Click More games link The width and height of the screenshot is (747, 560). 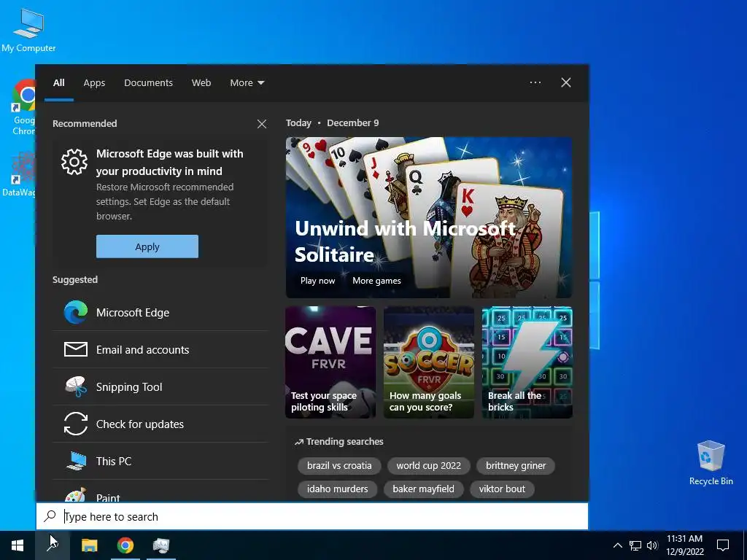point(376,281)
